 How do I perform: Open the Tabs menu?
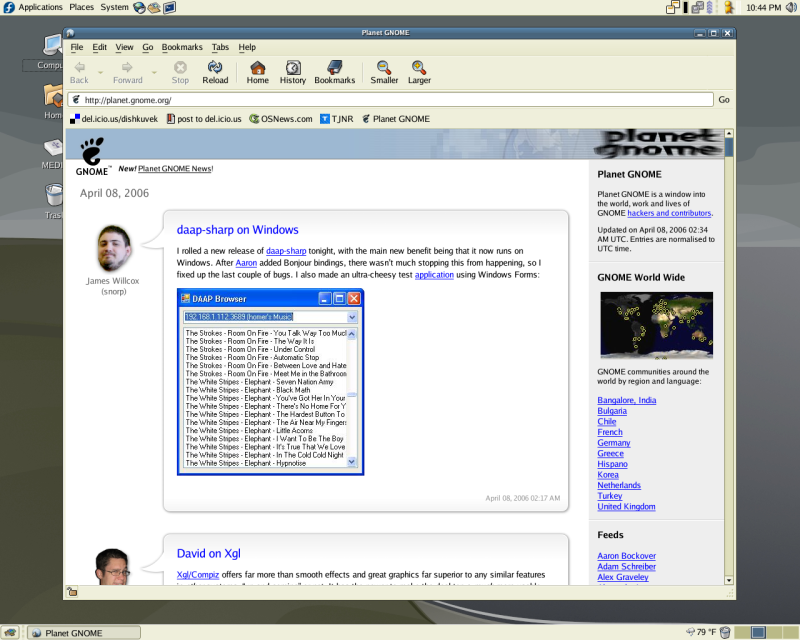coord(220,47)
